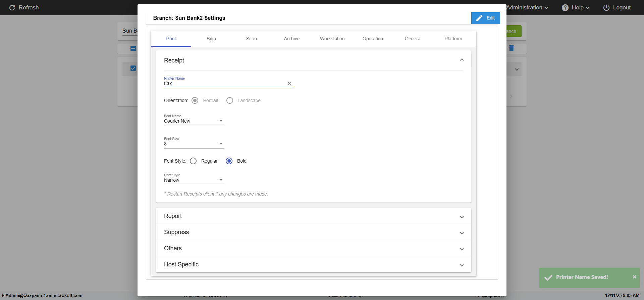Click into the Printer Name input field
The image size is (644, 300).
coord(224,84)
